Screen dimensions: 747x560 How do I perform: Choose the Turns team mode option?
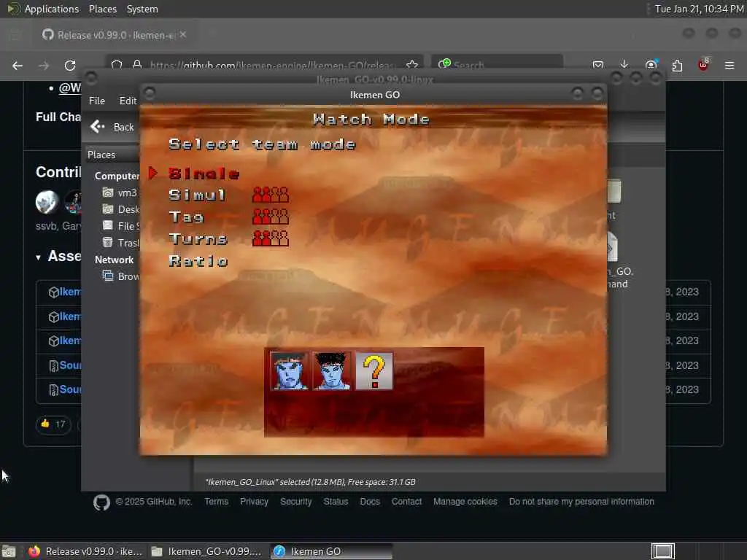[x=198, y=239]
